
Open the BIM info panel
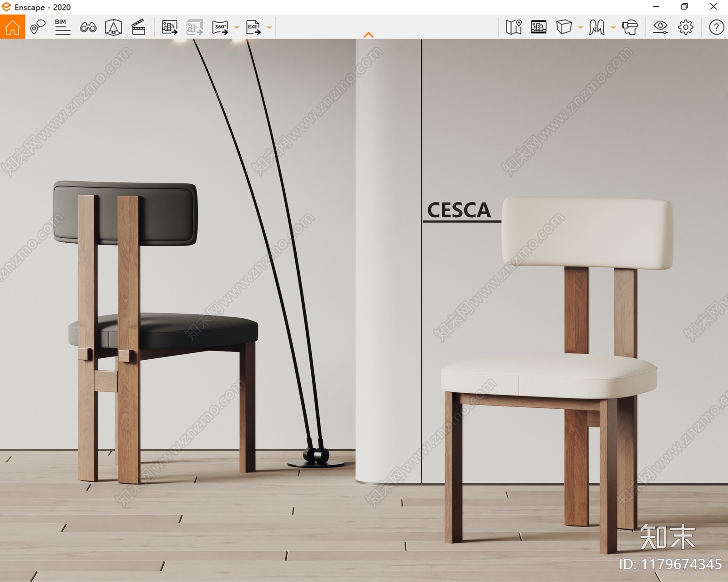click(x=62, y=27)
